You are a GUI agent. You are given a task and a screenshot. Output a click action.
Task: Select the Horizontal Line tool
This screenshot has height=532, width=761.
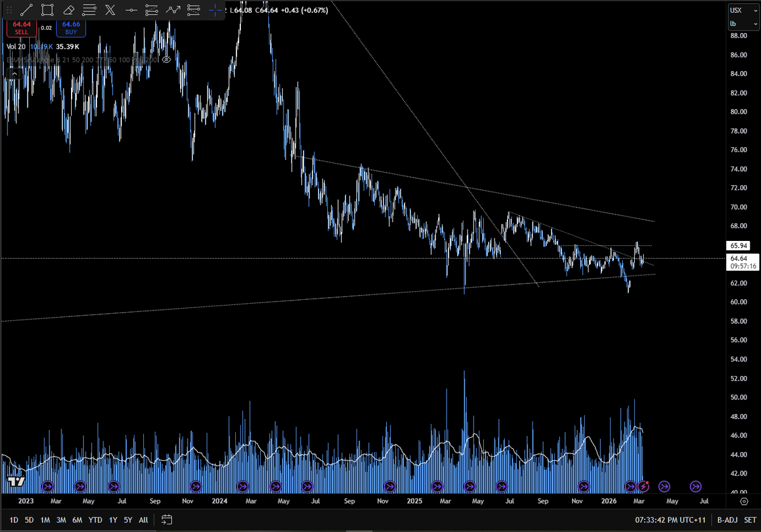click(x=131, y=10)
